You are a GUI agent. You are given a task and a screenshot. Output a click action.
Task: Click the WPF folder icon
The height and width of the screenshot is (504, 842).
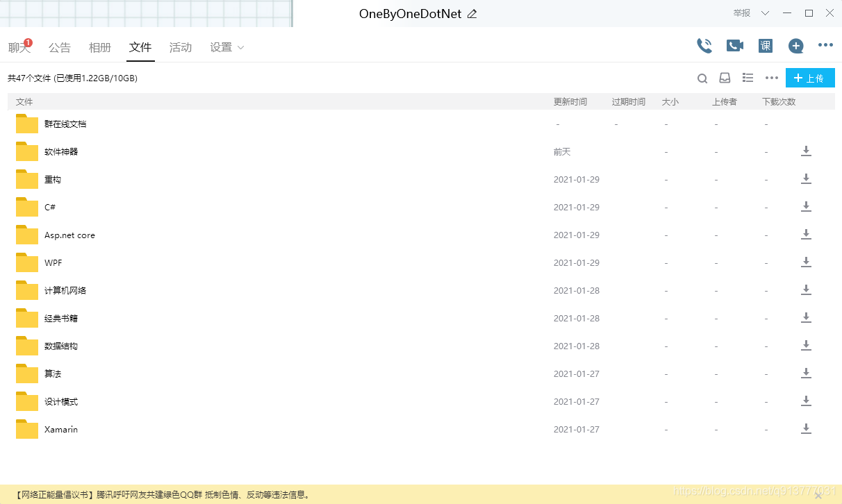click(27, 262)
